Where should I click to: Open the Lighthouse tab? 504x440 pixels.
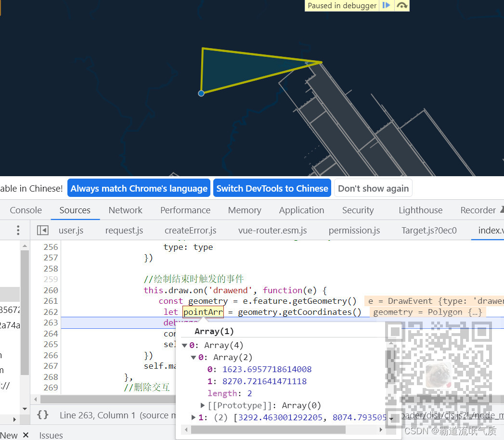click(x=420, y=210)
